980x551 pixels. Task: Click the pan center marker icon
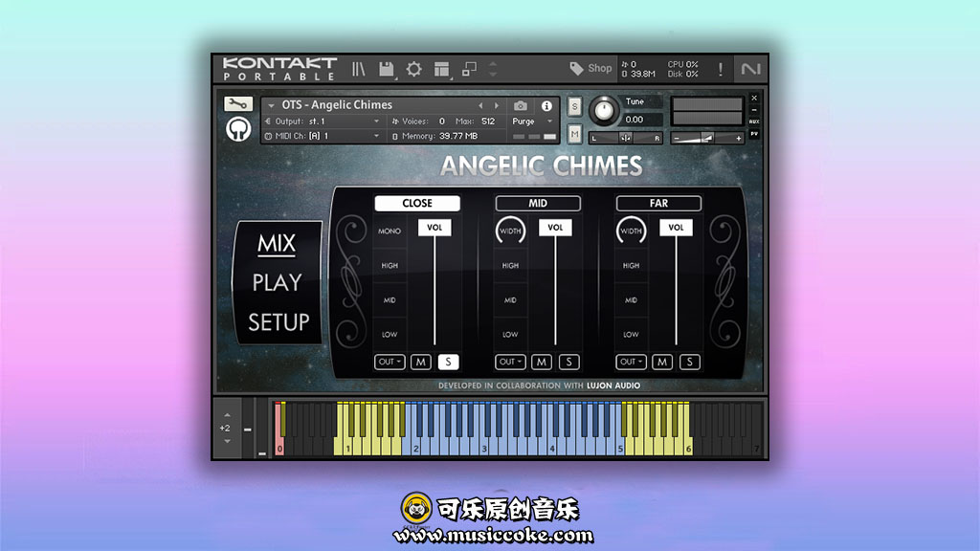click(625, 138)
